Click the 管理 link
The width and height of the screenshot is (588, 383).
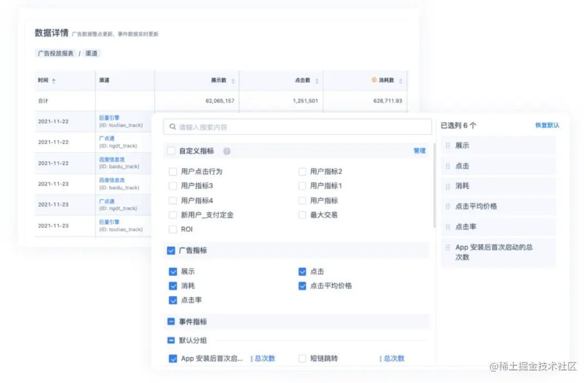pos(419,151)
